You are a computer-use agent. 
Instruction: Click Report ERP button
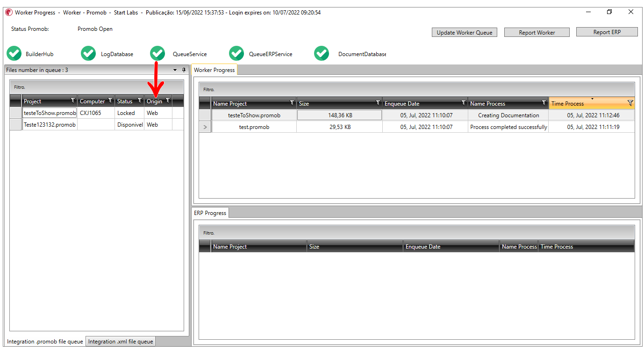click(607, 32)
